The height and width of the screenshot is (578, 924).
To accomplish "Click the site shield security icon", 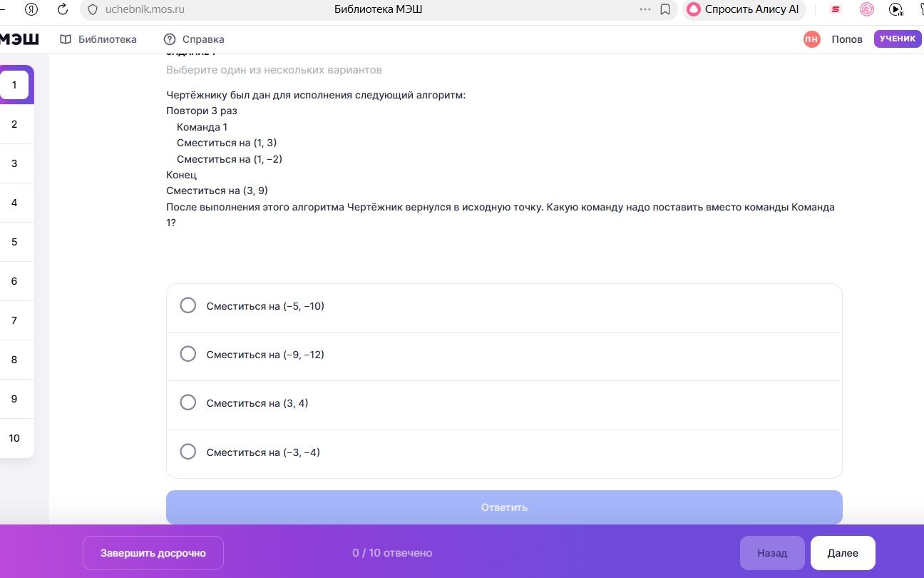I will point(92,9).
